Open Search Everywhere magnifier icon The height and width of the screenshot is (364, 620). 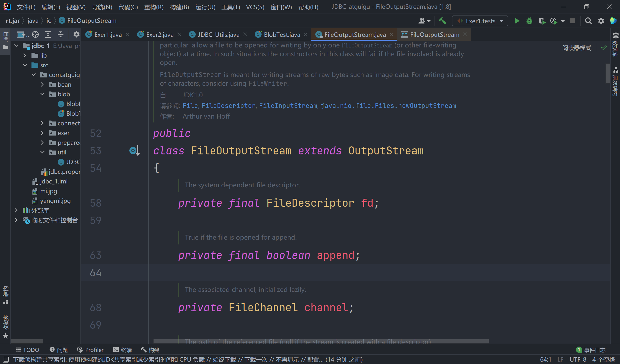[x=588, y=21]
